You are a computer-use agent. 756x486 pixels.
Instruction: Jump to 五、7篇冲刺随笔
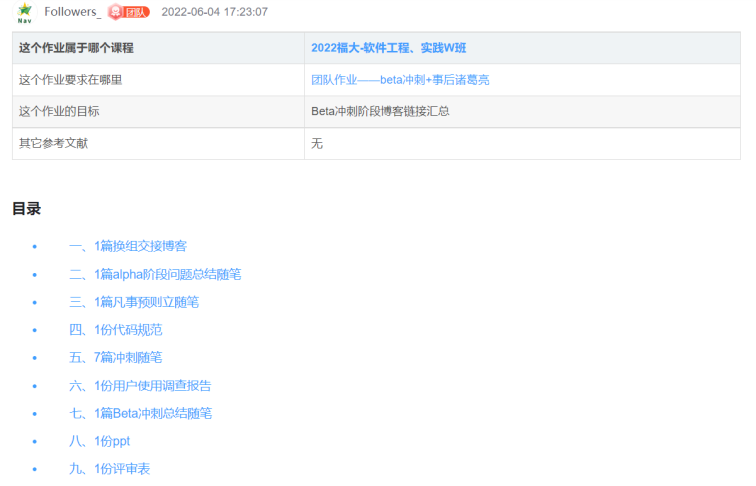[116, 358]
